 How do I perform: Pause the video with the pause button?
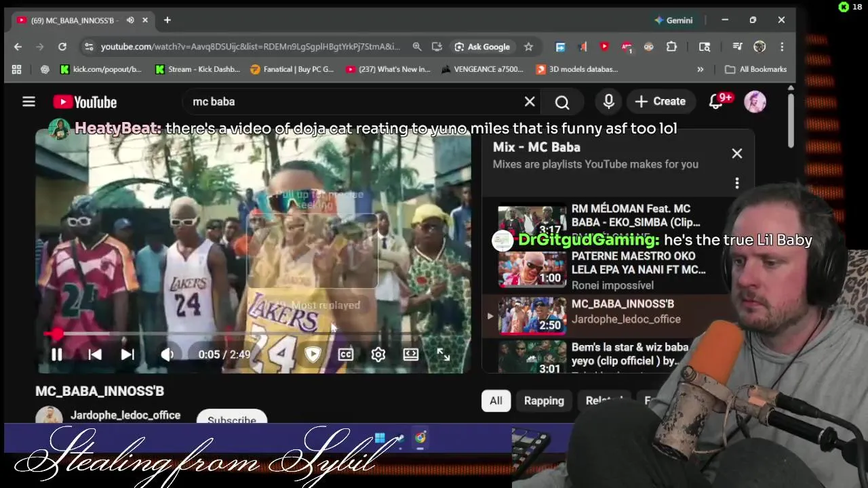(57, 354)
